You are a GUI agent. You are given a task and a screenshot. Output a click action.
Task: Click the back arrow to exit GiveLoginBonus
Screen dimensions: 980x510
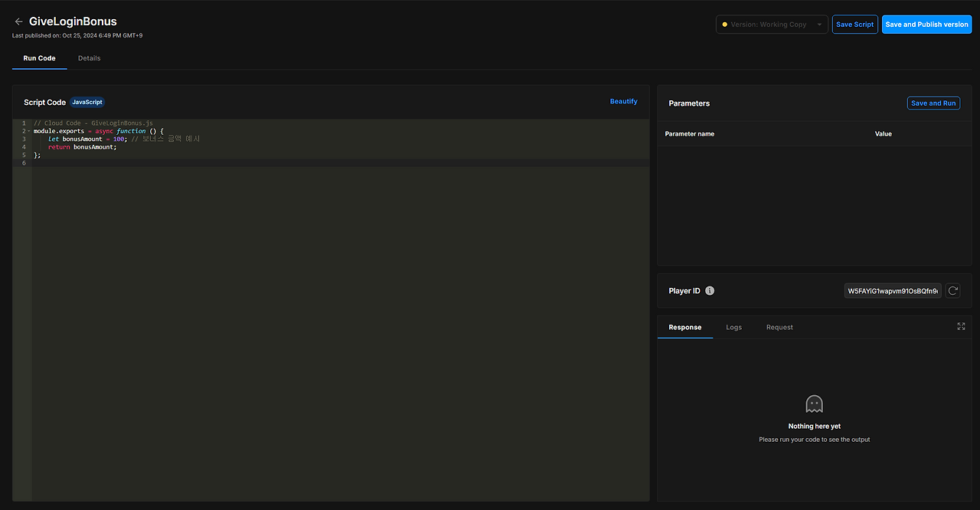[x=18, y=21]
